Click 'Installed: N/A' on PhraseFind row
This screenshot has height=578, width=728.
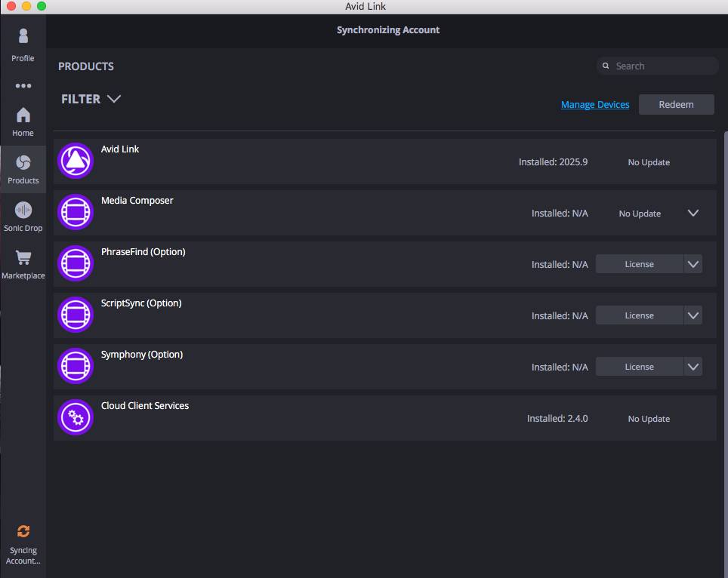coord(560,264)
